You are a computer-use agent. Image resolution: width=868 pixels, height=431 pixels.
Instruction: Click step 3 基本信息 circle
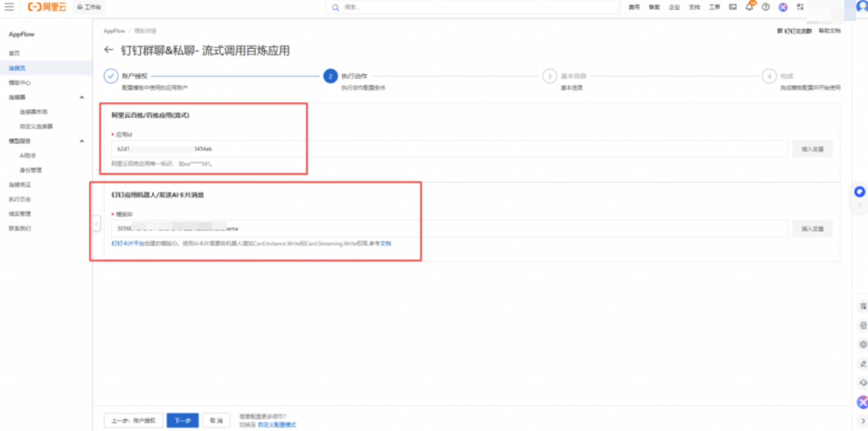click(549, 76)
